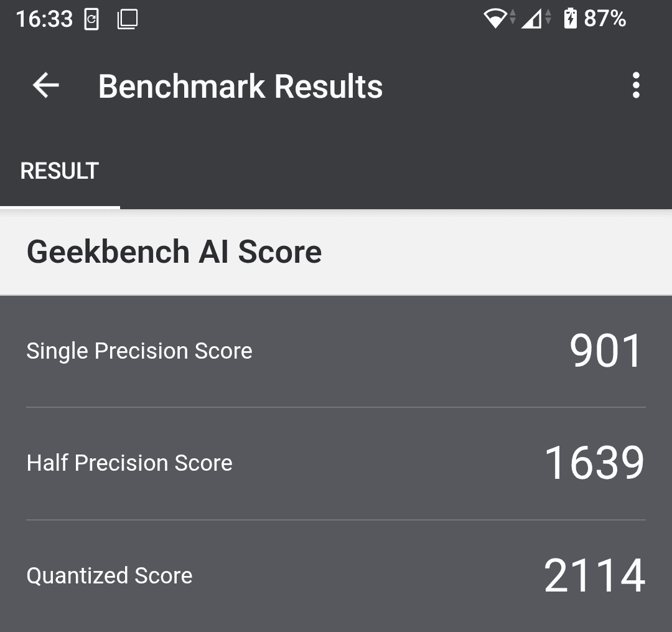Tap the back arrow icon
This screenshot has height=632, width=672.
click(x=44, y=85)
